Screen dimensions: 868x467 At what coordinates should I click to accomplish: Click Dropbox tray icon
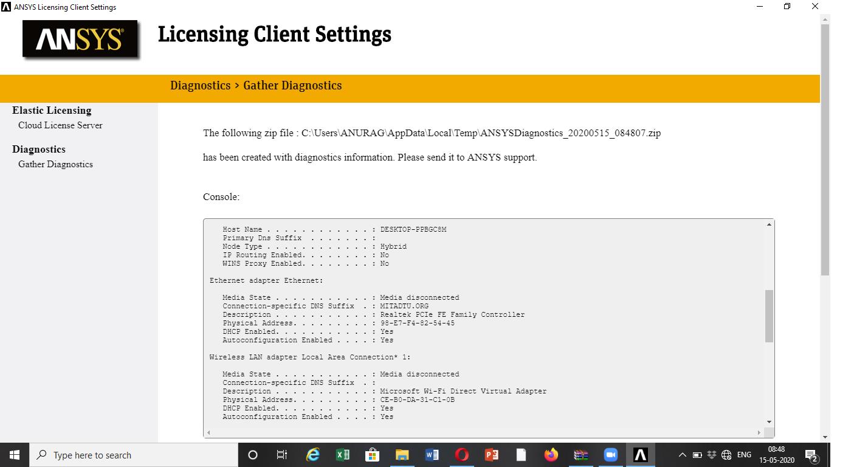pos(712,455)
